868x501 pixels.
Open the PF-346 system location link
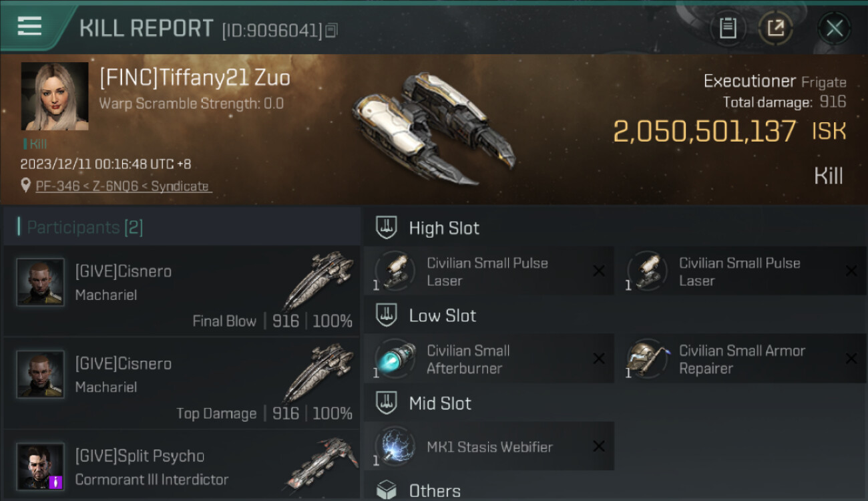[124, 186]
